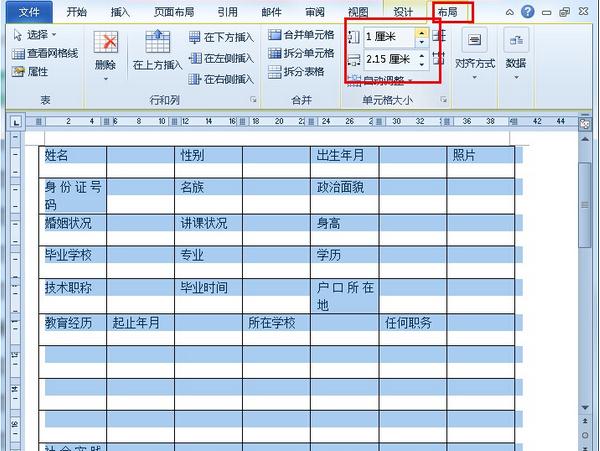Select the 布局 table layout tab
This screenshot has width=600, height=451.
pyautogui.click(x=448, y=12)
